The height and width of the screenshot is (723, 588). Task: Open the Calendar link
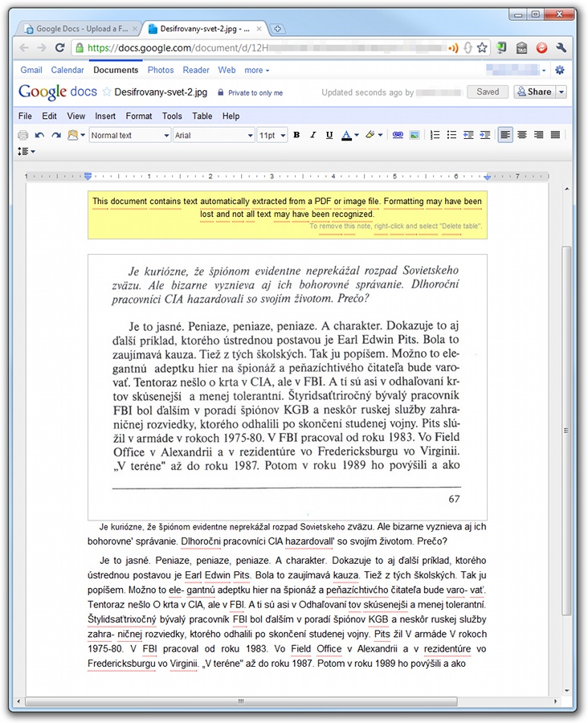tap(67, 71)
